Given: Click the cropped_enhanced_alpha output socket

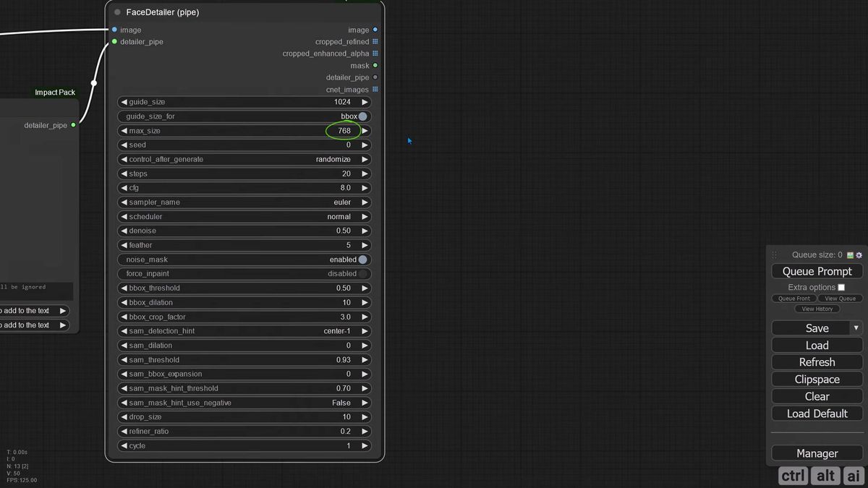Looking at the screenshot, I should pos(375,53).
